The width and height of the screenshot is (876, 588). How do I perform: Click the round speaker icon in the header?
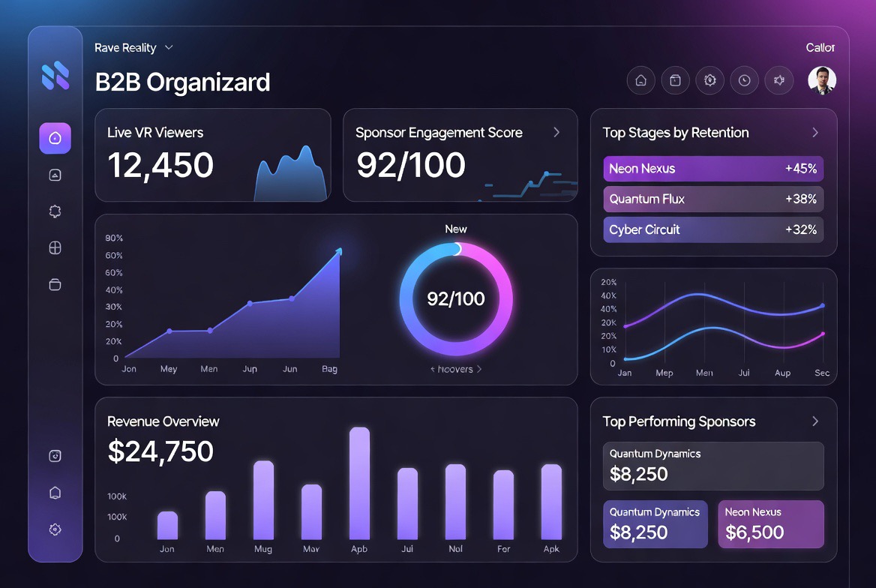click(x=778, y=80)
